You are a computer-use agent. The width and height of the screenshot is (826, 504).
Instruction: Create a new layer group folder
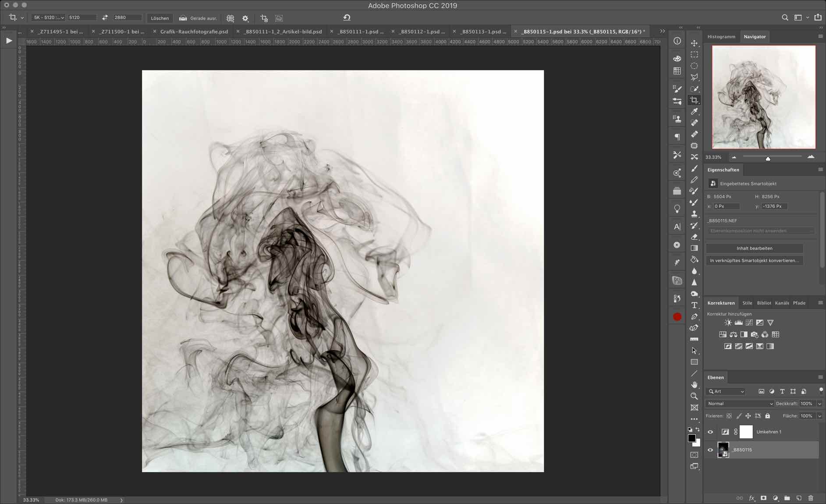(x=787, y=498)
